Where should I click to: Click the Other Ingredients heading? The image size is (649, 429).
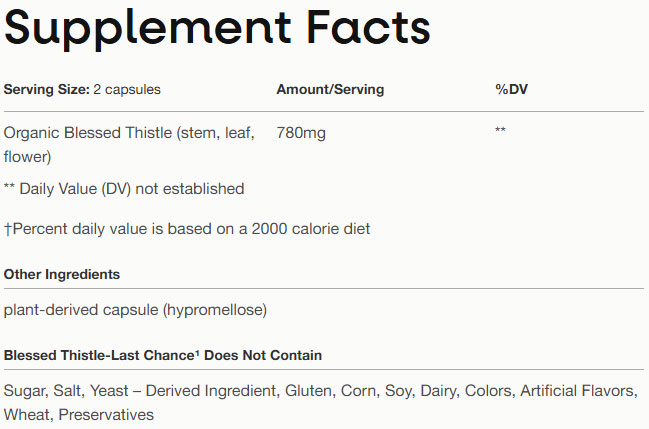click(x=62, y=274)
